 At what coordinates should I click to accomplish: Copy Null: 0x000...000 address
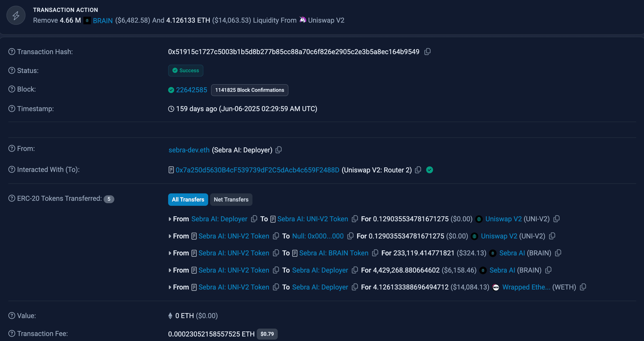click(351, 236)
